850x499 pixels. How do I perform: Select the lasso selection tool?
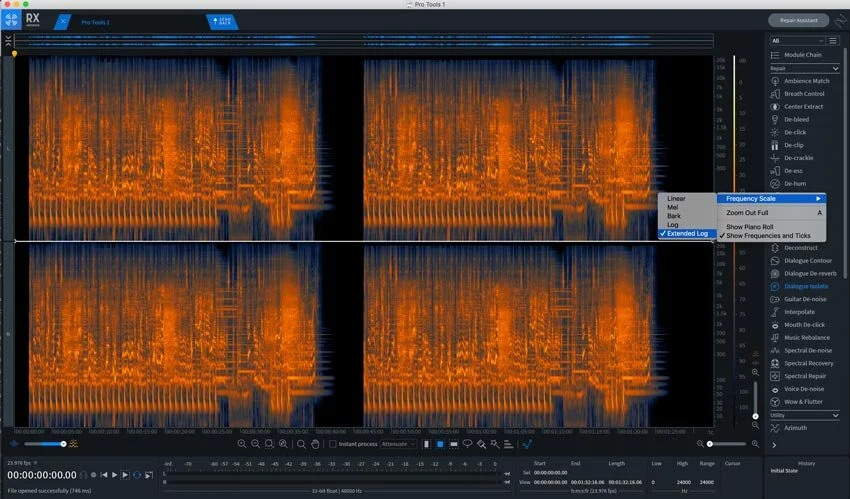[467, 444]
